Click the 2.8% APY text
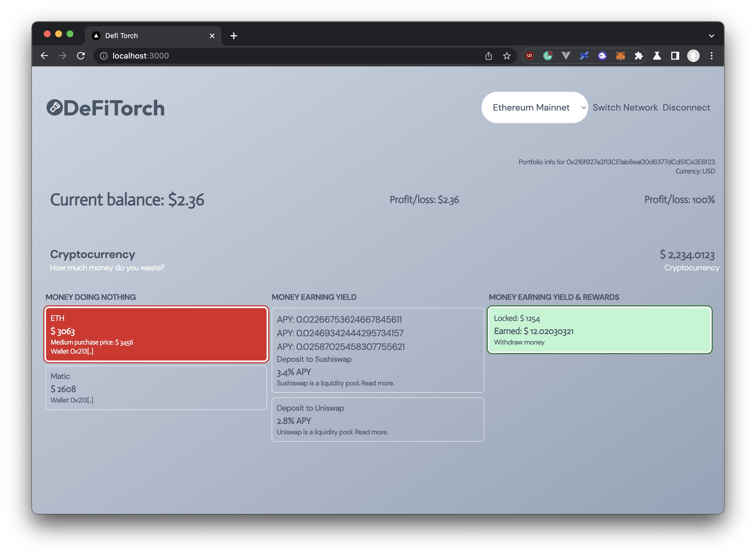Image resolution: width=756 pixels, height=556 pixels. point(294,421)
